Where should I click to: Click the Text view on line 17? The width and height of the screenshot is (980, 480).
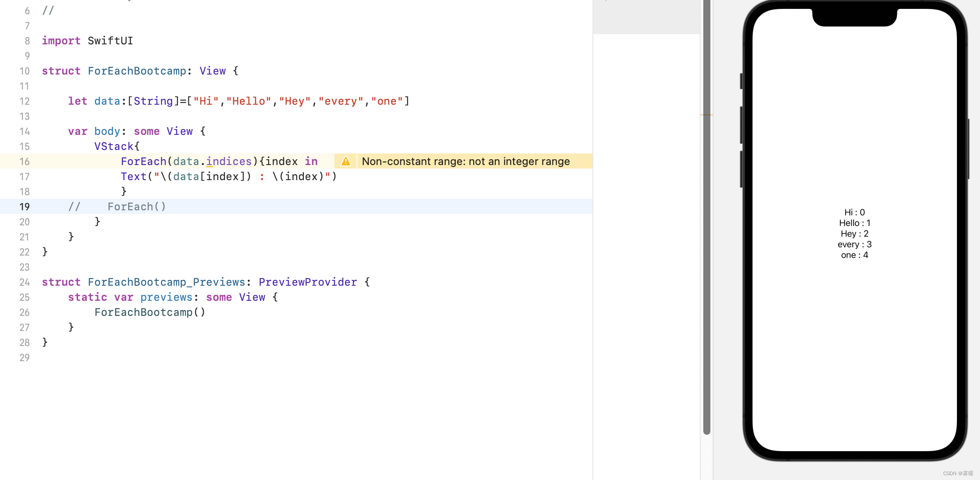(x=133, y=177)
